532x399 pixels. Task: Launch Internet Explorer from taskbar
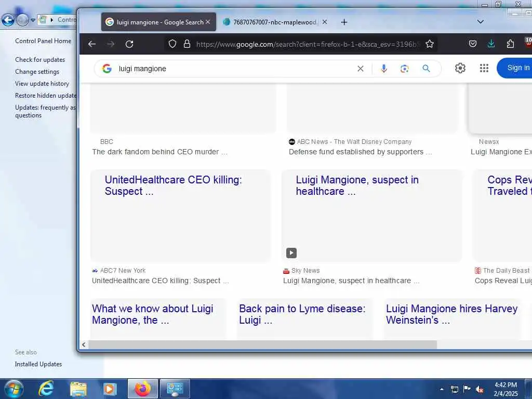click(x=46, y=389)
